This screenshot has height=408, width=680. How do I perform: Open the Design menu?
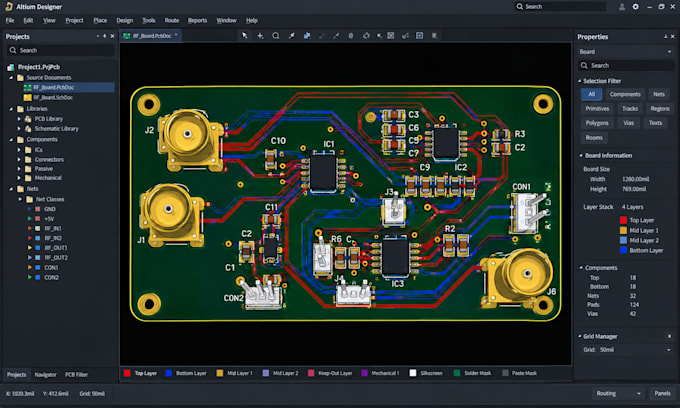click(x=124, y=20)
